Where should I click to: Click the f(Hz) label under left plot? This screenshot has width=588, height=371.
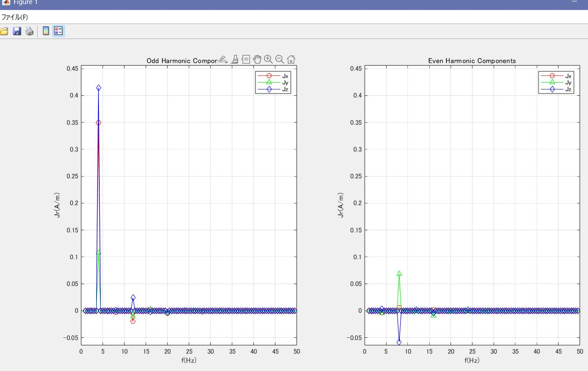[189, 361]
